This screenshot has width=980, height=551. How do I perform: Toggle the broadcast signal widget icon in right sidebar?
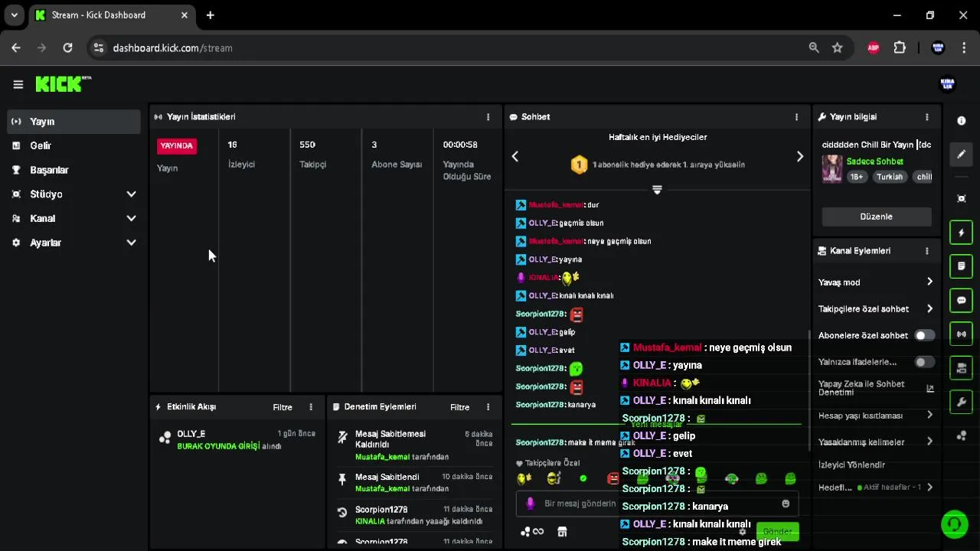(x=962, y=334)
